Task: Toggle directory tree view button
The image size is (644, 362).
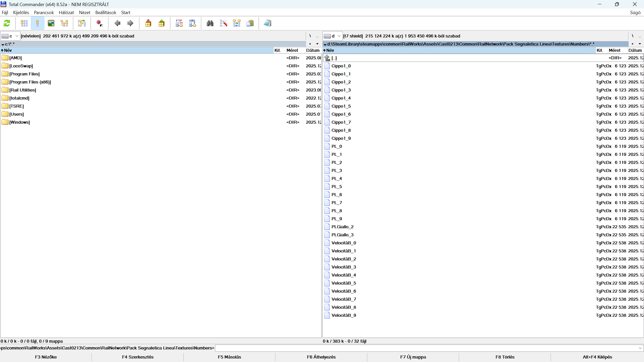Action: [x=64, y=23]
